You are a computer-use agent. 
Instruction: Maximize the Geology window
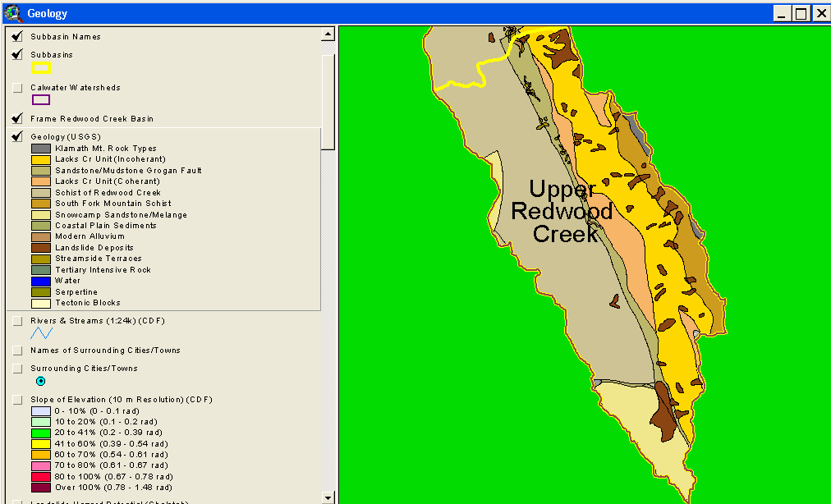pyautogui.click(x=801, y=13)
